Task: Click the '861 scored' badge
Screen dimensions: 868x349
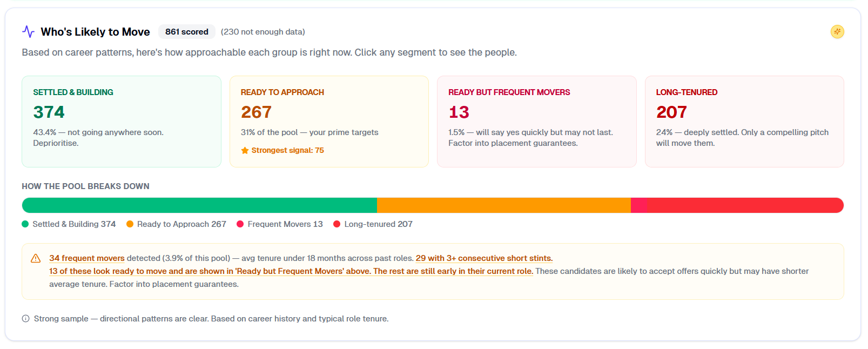Action: [x=186, y=32]
